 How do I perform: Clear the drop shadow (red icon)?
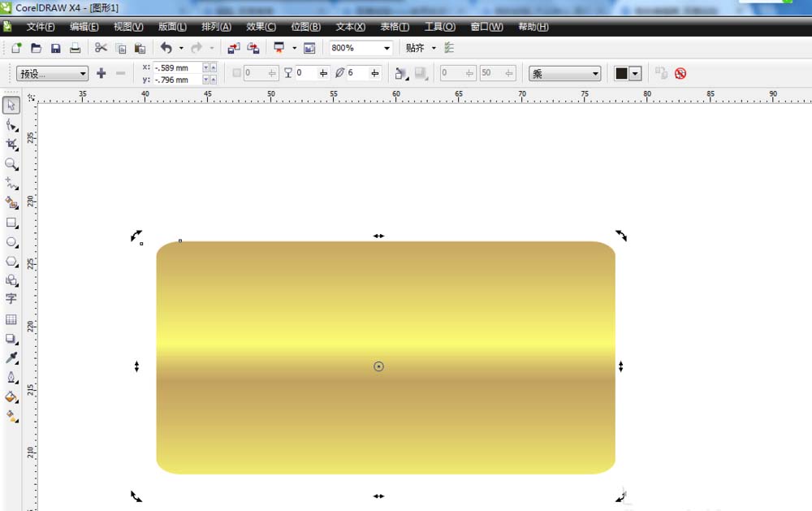[x=680, y=73]
